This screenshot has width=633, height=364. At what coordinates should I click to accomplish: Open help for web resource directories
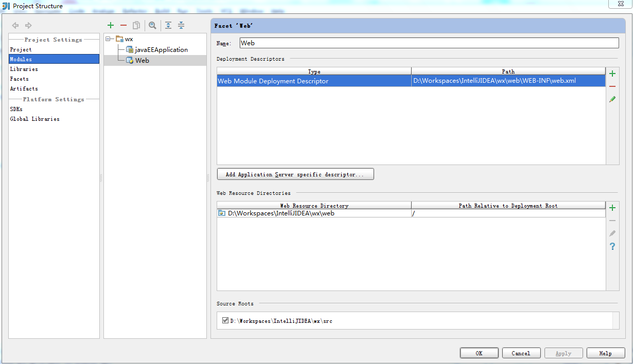pyautogui.click(x=612, y=247)
